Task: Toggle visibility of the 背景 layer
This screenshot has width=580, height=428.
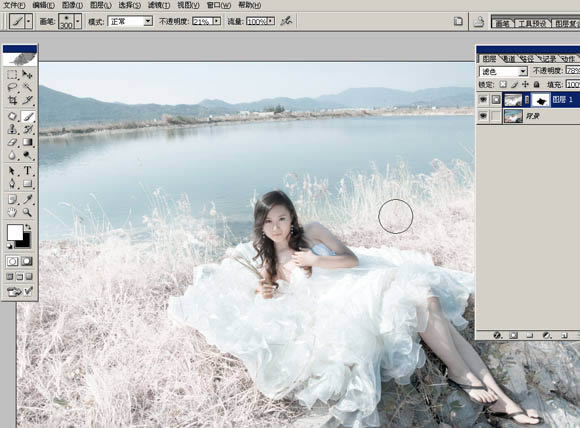Action: [x=483, y=116]
